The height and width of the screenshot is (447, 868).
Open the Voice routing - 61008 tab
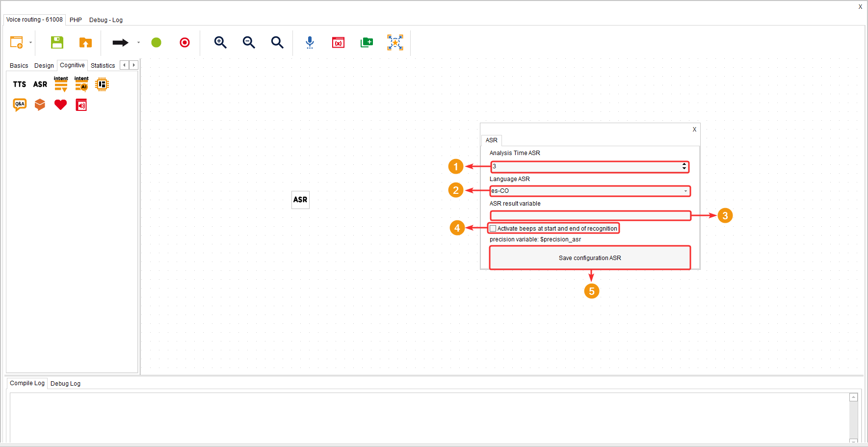(34, 20)
